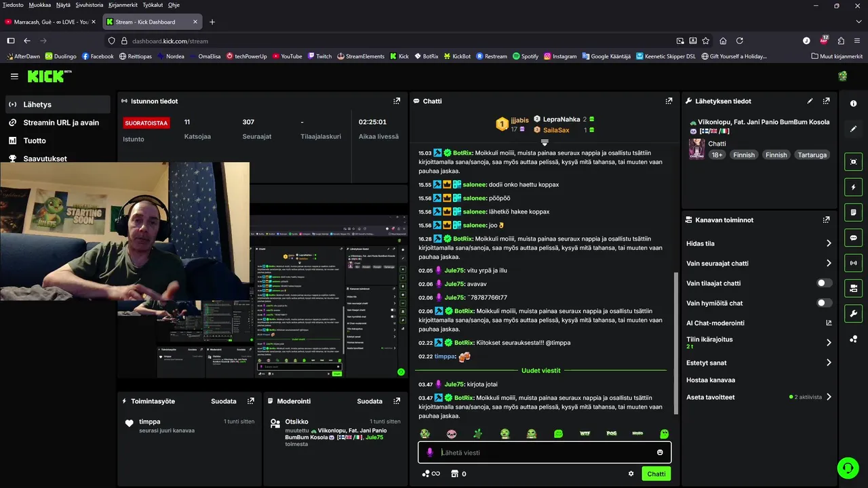Go to browser home page icon
This screenshot has width=868, height=488.
pos(723,41)
